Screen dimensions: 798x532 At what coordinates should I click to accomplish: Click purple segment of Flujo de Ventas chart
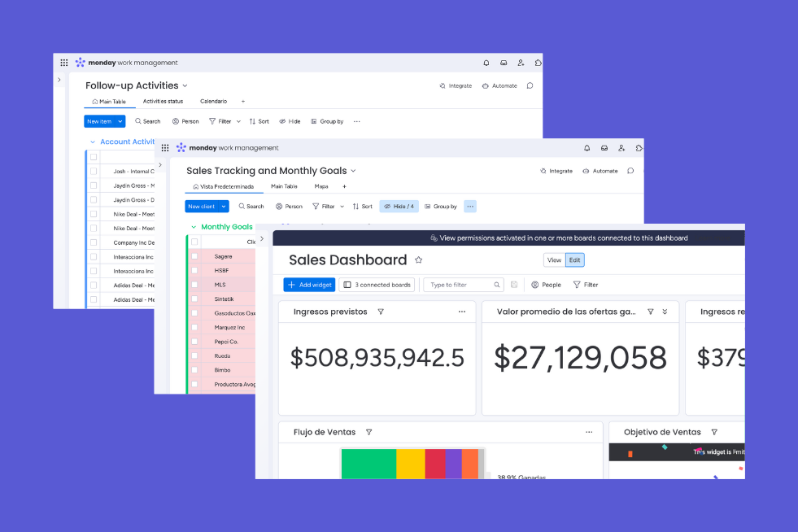tap(453, 464)
